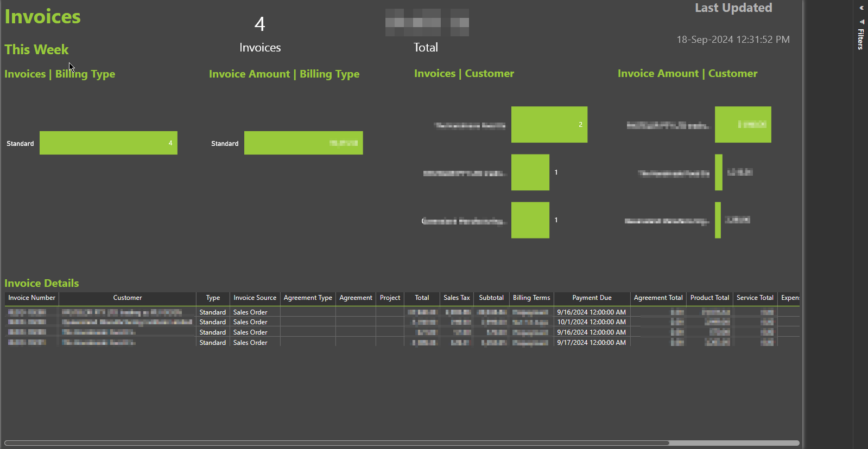The height and width of the screenshot is (449, 868).
Task: Click the funnel filter icon in side pane
Action: (x=861, y=22)
